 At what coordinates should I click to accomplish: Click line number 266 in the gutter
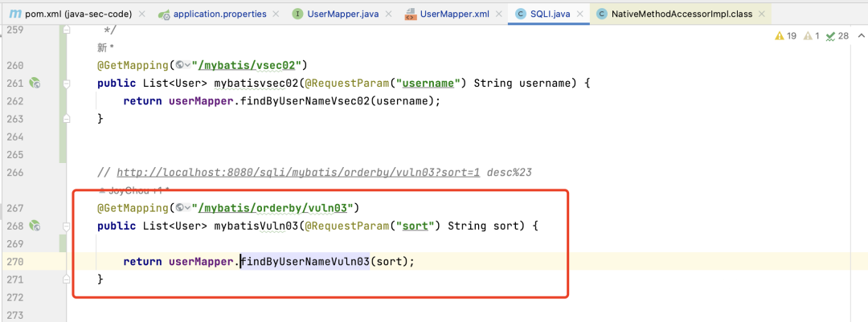[14, 173]
